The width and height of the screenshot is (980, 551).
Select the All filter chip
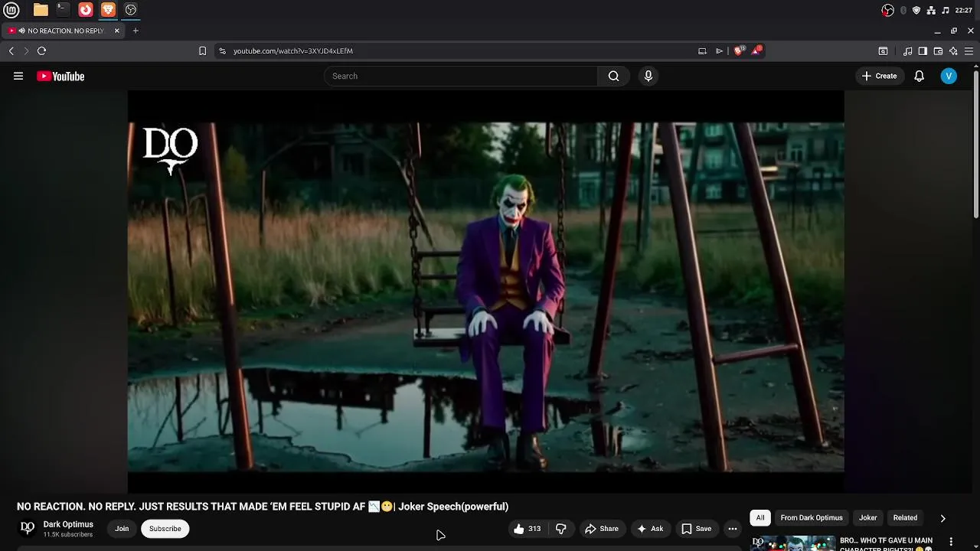tap(760, 517)
